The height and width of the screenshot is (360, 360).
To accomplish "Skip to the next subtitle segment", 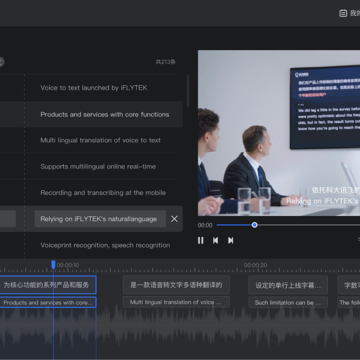I will pos(231,240).
